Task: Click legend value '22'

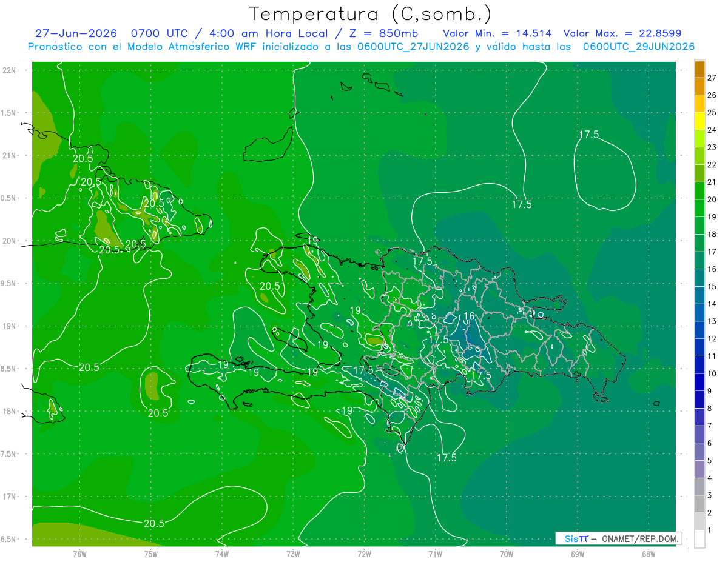Action: pos(712,165)
